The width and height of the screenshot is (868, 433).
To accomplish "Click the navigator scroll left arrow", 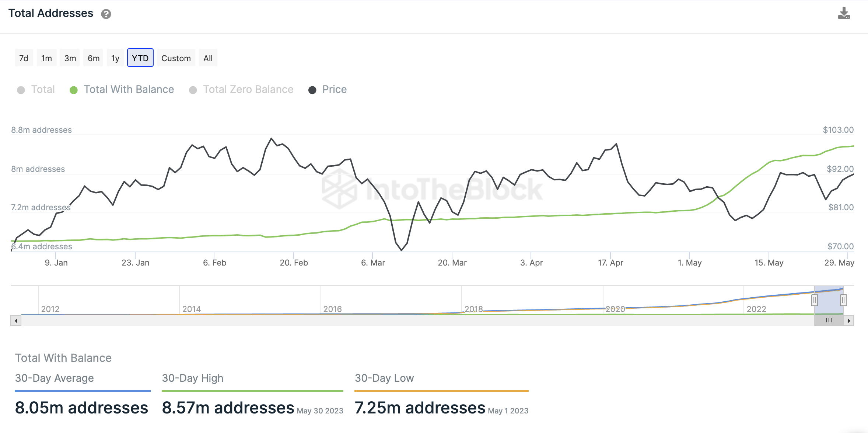I will 16,321.
